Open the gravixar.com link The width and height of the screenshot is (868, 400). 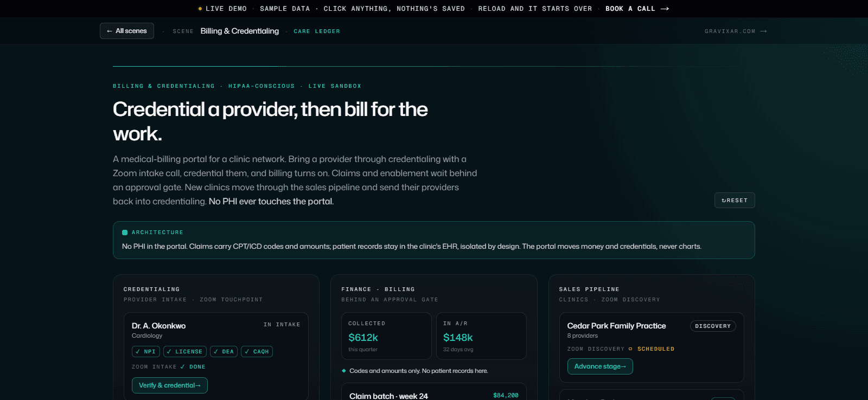coord(736,31)
